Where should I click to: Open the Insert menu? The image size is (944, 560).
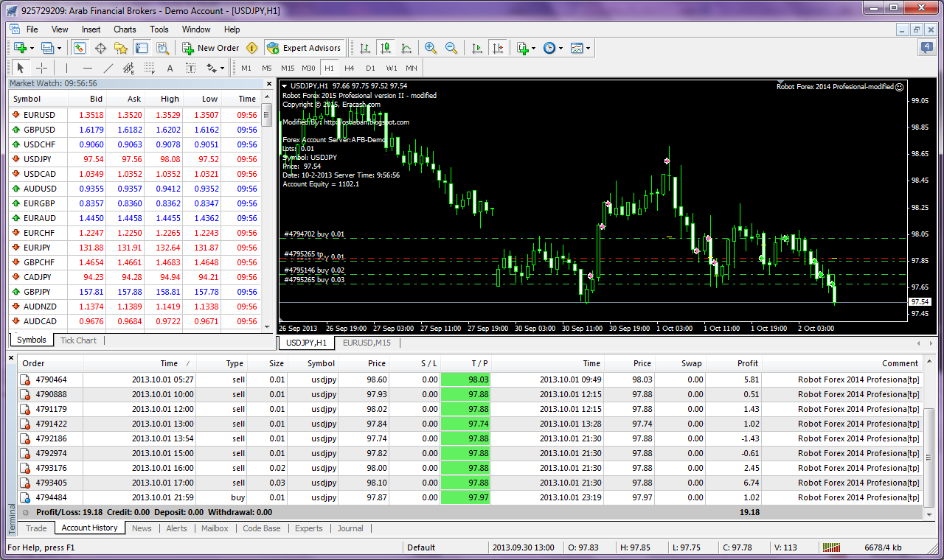(x=91, y=29)
